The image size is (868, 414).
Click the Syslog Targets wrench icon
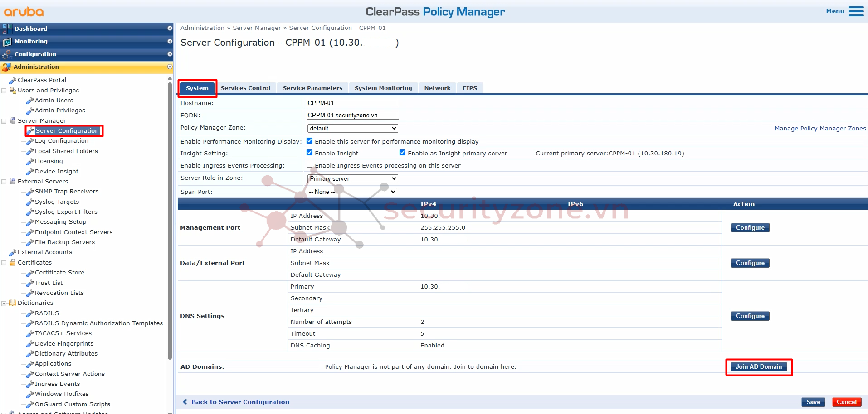tap(30, 202)
